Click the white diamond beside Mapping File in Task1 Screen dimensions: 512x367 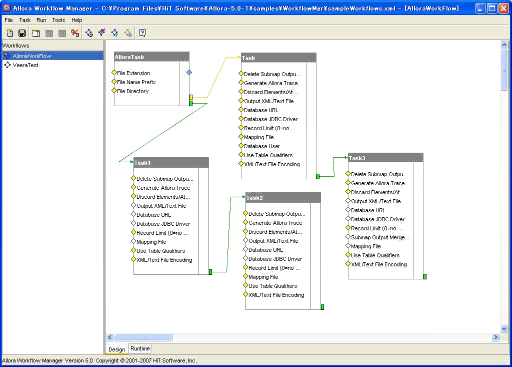[134, 241]
